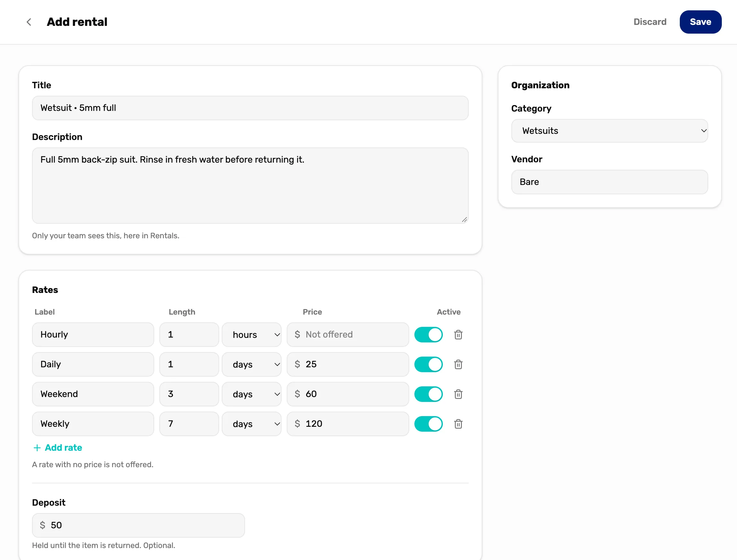737x560 pixels.
Task: Open the days unit dropdown for Daily
Action: coord(251,364)
